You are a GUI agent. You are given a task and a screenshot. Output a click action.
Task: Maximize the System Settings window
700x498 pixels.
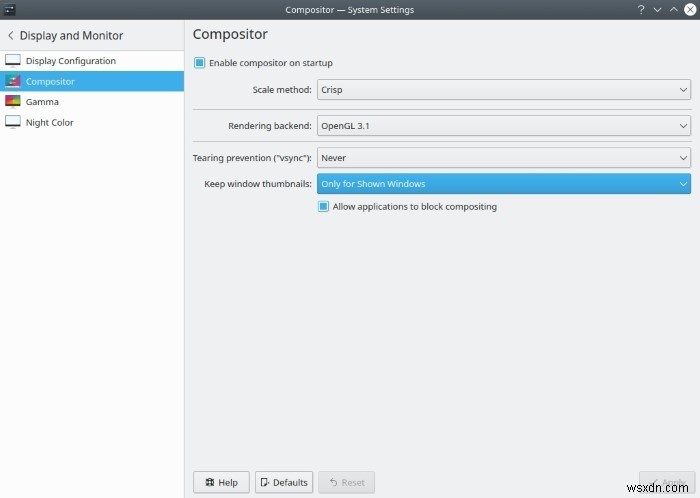coord(674,9)
